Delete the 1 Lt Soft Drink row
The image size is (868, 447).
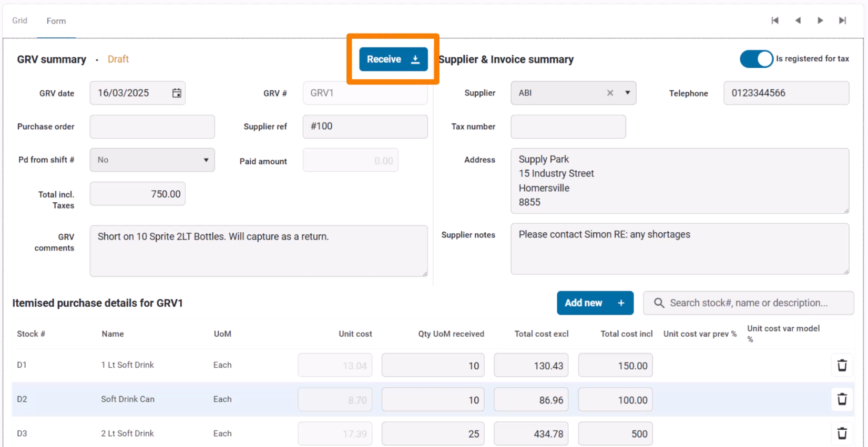[x=842, y=366]
